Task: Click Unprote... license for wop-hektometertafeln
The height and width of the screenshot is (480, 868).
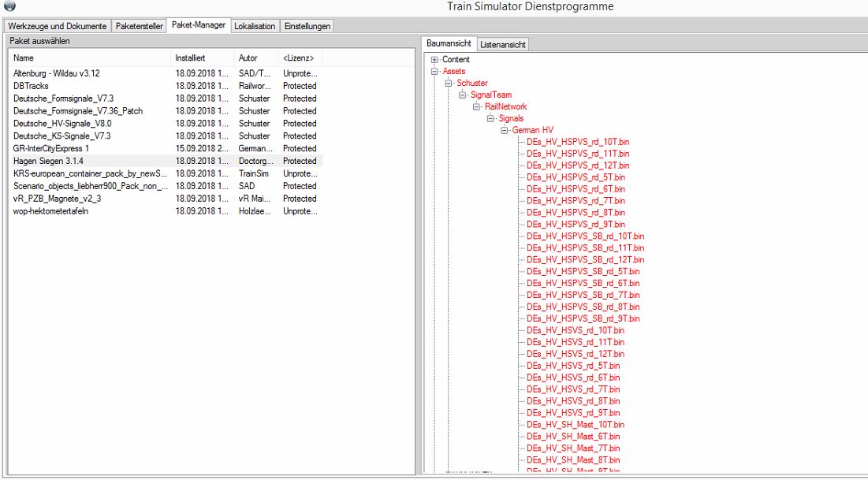Action: (x=300, y=211)
